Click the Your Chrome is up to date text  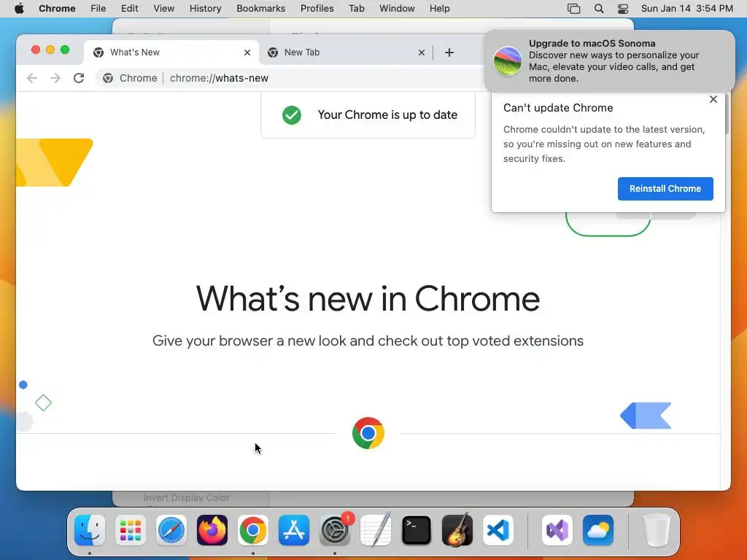387,114
